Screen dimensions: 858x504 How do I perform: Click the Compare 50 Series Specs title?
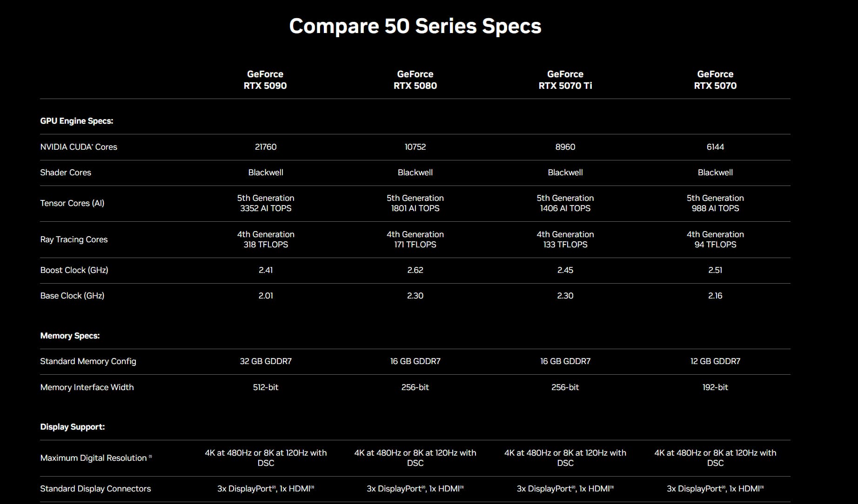(x=415, y=26)
